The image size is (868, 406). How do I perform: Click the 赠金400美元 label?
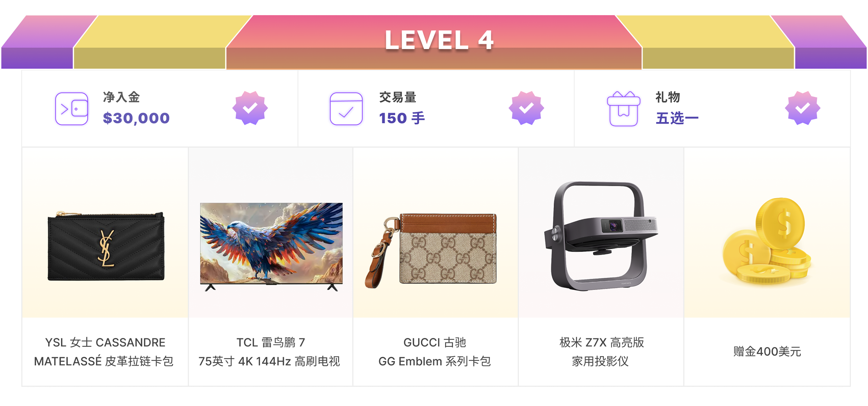pyautogui.click(x=767, y=351)
